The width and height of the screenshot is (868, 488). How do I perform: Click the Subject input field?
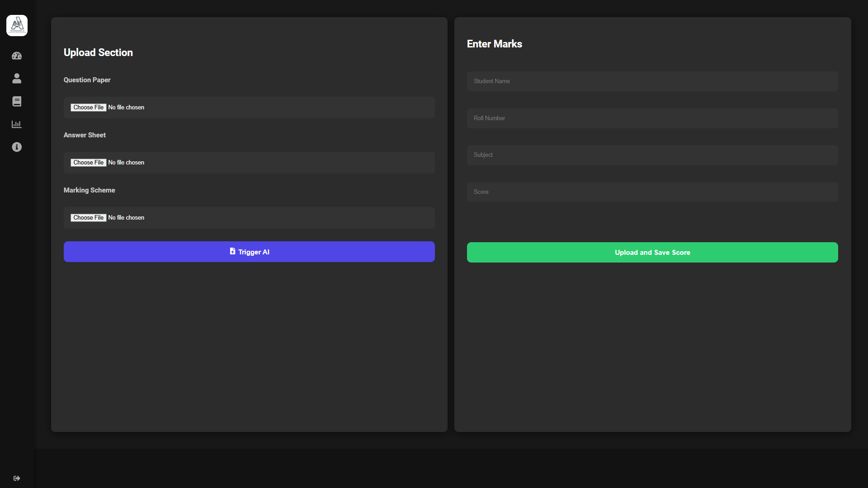652,155
